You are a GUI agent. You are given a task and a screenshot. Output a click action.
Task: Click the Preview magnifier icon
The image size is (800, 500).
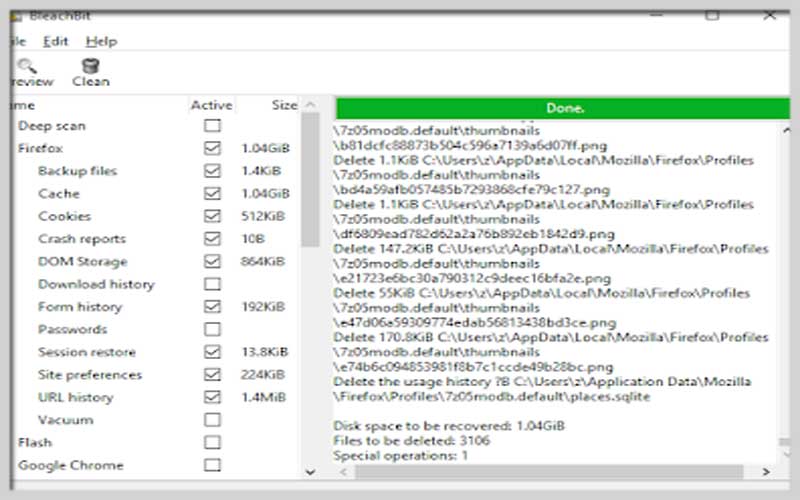26,66
